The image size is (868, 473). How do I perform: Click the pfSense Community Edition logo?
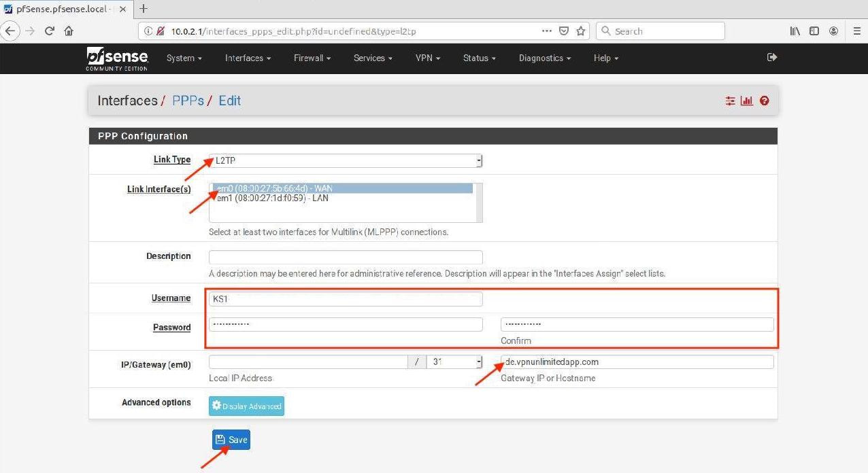[116, 58]
